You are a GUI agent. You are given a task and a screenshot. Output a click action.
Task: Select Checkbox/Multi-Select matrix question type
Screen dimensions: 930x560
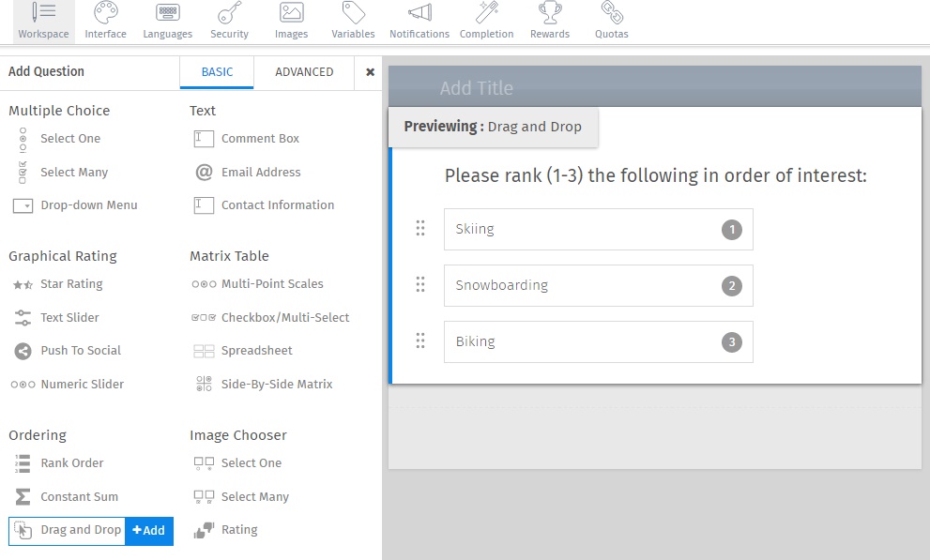click(x=284, y=318)
